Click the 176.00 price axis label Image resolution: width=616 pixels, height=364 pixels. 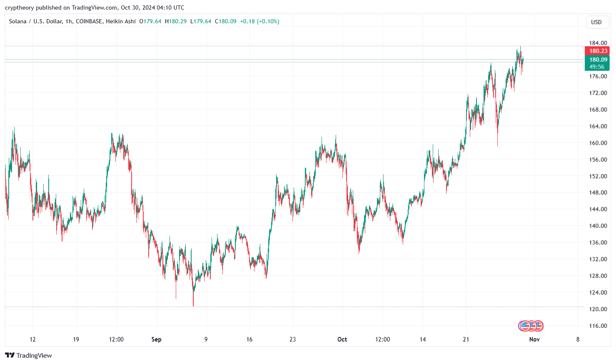click(598, 76)
